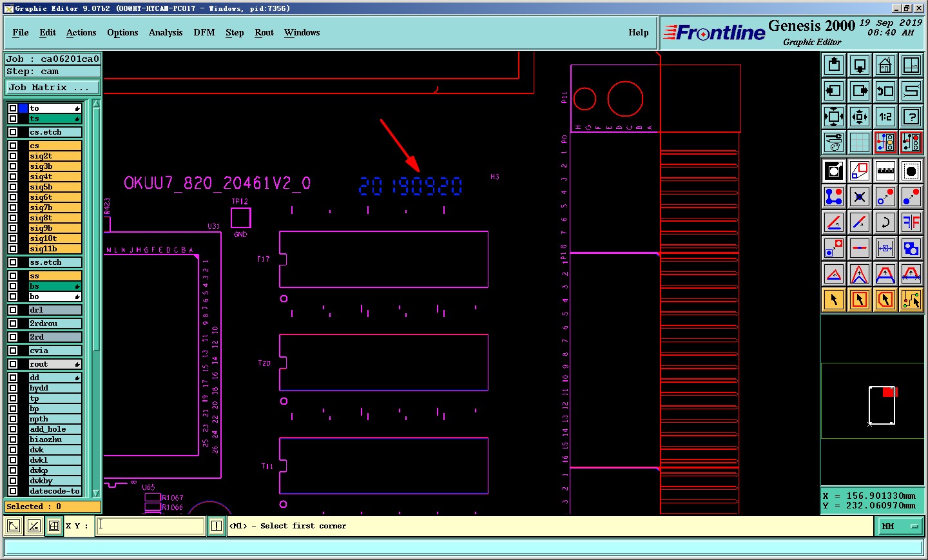The image size is (928, 560).
Task: Click the angled line edit icon
Action: click(x=834, y=222)
